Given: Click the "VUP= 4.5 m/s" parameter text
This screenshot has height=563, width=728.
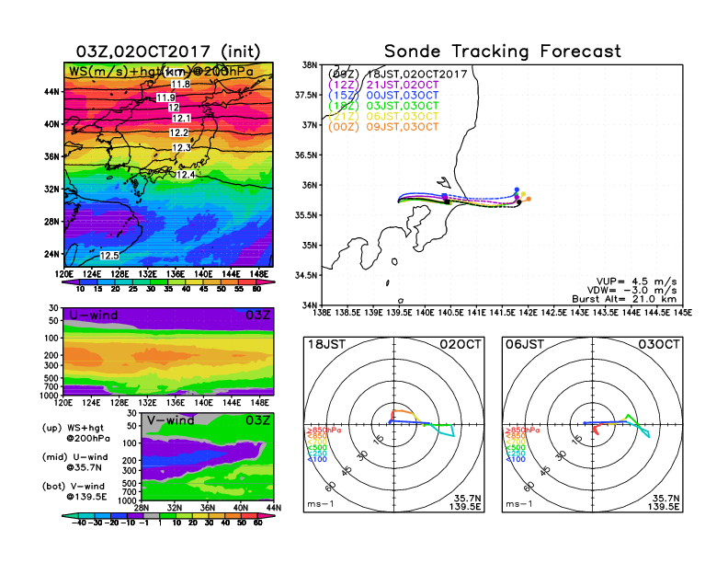Looking at the screenshot, I should (x=636, y=281).
